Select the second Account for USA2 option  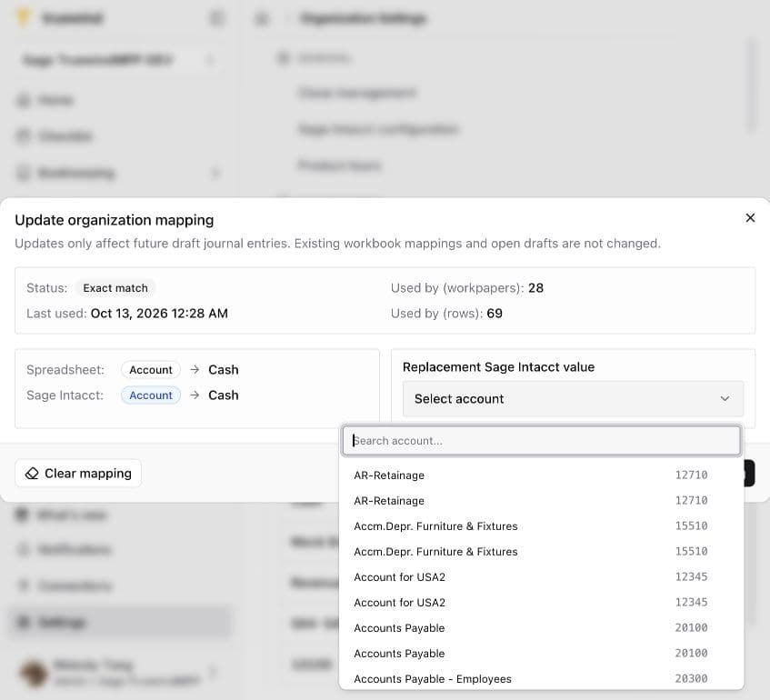click(541, 603)
